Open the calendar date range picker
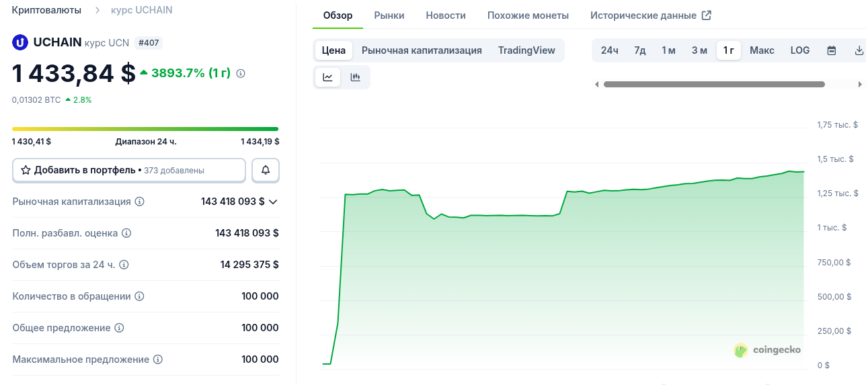 point(832,50)
